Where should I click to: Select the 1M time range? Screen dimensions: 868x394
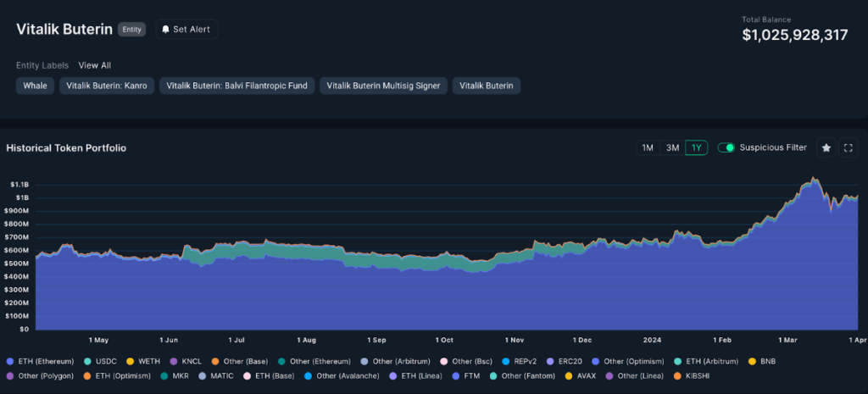tap(648, 147)
